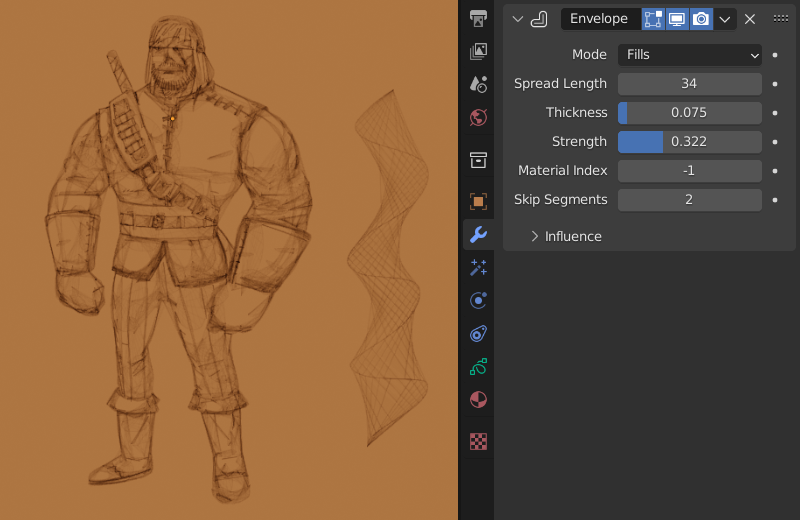Toggle Envelope modifier render visibility
This screenshot has height=520, width=800.
click(x=701, y=19)
